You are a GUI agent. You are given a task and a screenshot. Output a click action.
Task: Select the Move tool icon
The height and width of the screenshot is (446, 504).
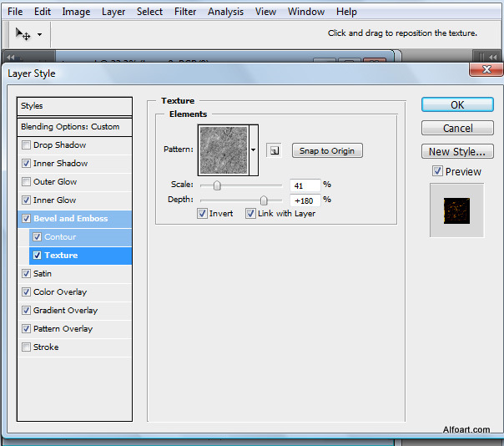[x=23, y=34]
